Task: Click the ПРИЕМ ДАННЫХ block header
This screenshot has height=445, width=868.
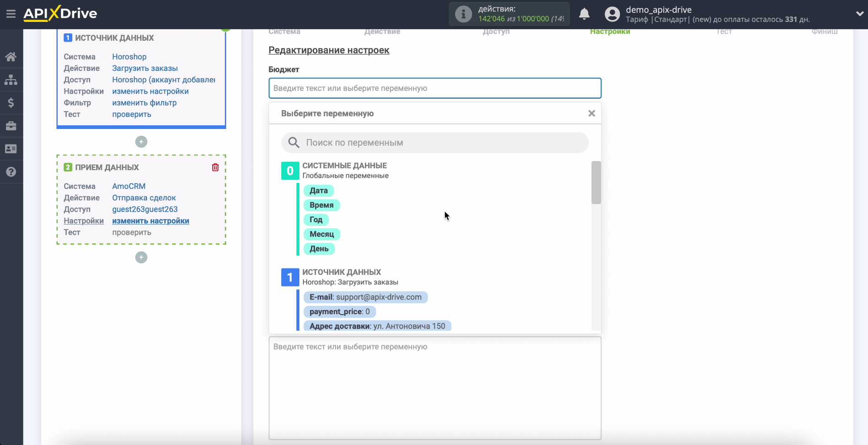Action: coord(107,167)
